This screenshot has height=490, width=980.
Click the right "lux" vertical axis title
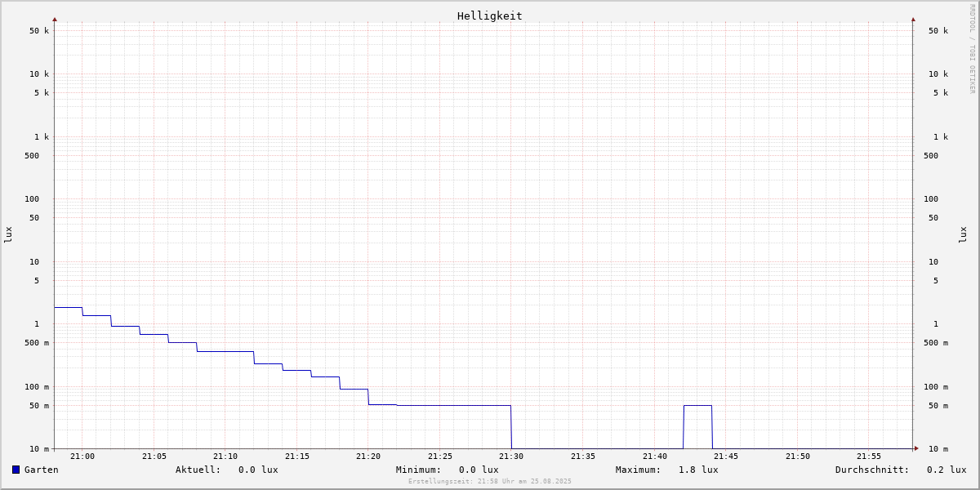pos(963,235)
